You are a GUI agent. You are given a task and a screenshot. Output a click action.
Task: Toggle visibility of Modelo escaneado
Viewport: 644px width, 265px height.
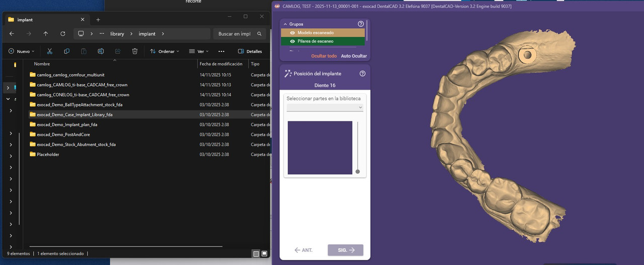292,33
